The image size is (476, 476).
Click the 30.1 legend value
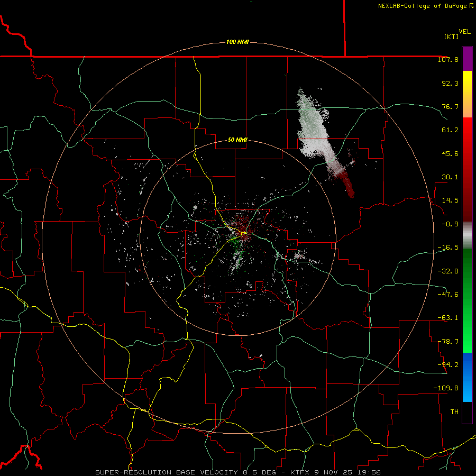pyautogui.click(x=450, y=177)
